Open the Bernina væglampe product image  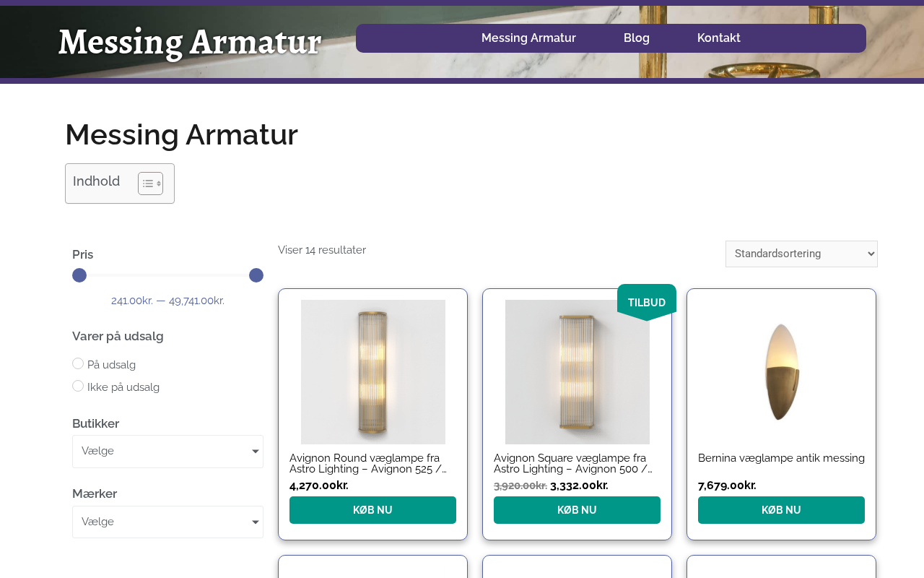tap(781, 371)
